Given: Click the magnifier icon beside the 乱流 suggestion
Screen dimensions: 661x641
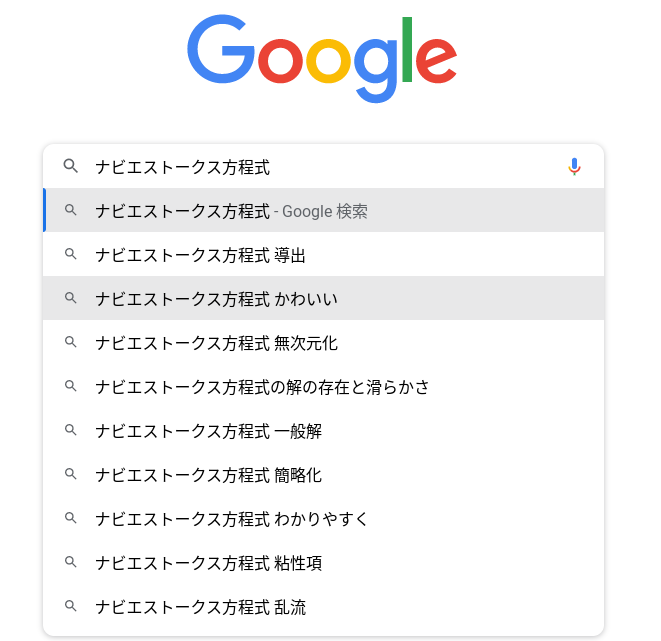Looking at the screenshot, I should click(x=70, y=607).
